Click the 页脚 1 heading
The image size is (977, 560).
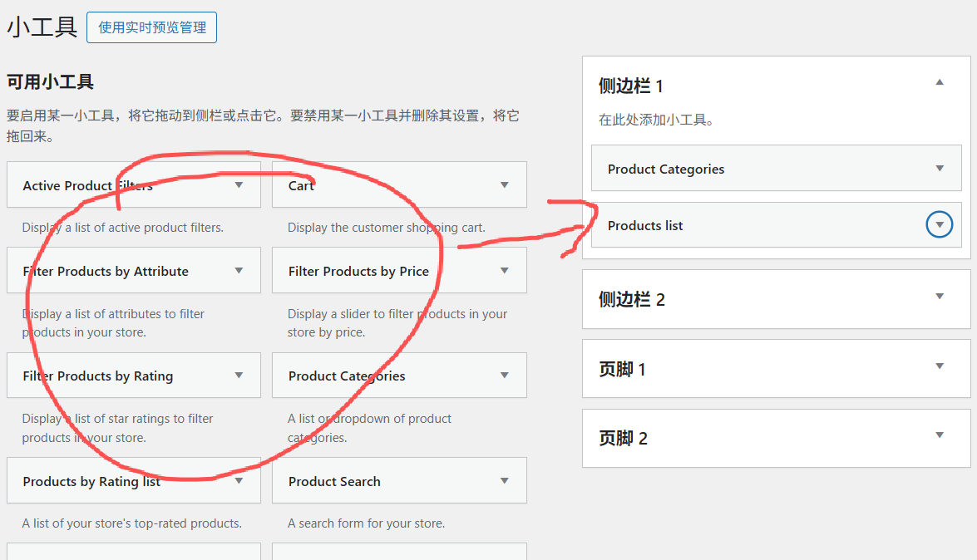(622, 370)
